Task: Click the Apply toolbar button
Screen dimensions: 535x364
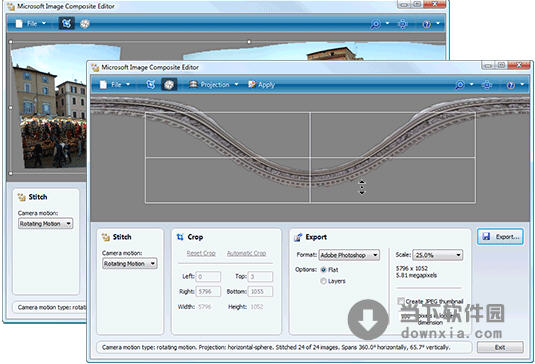Action: pos(262,84)
